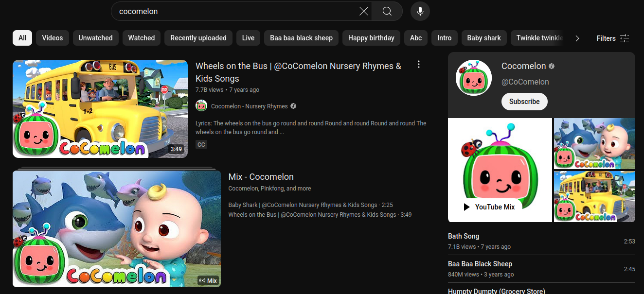The width and height of the screenshot is (644, 294).
Task: Click the Mix badge on the Baby Shark thumbnail
Action: tap(208, 280)
